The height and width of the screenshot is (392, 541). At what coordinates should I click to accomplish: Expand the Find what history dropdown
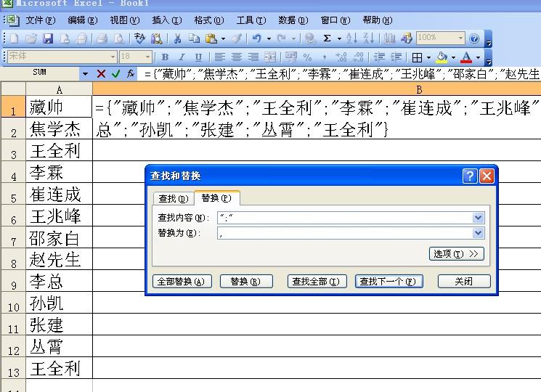coord(478,218)
